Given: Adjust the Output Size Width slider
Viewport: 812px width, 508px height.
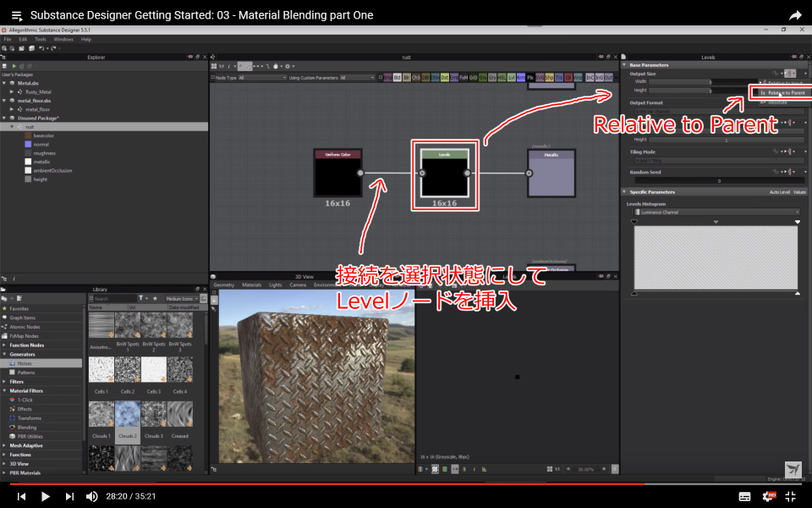Looking at the screenshot, I should (703, 82).
